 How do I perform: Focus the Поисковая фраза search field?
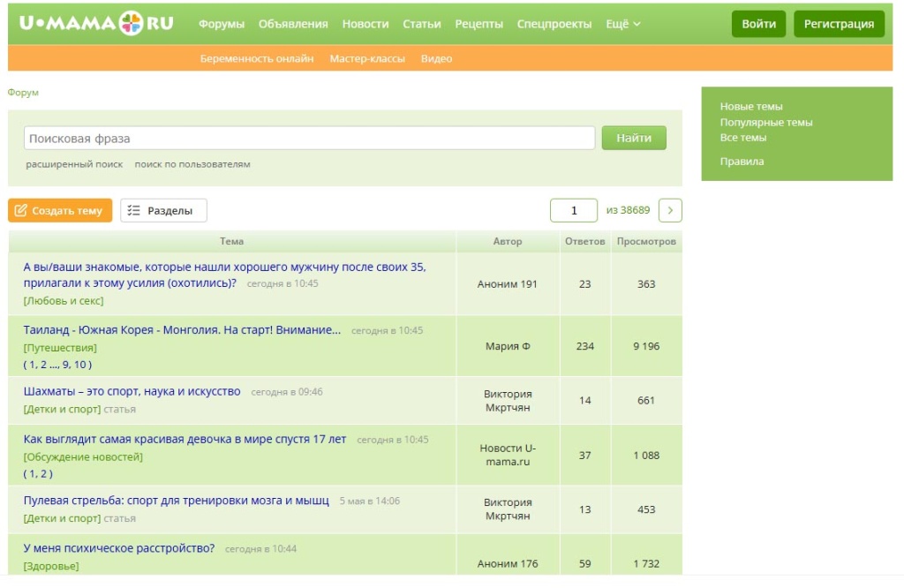click(309, 139)
